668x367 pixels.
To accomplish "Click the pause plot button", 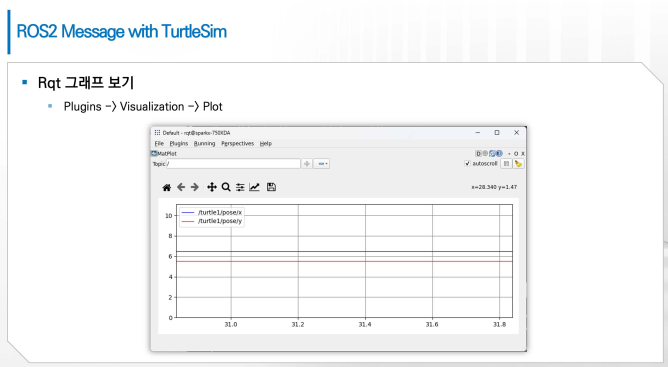I will click(506, 163).
